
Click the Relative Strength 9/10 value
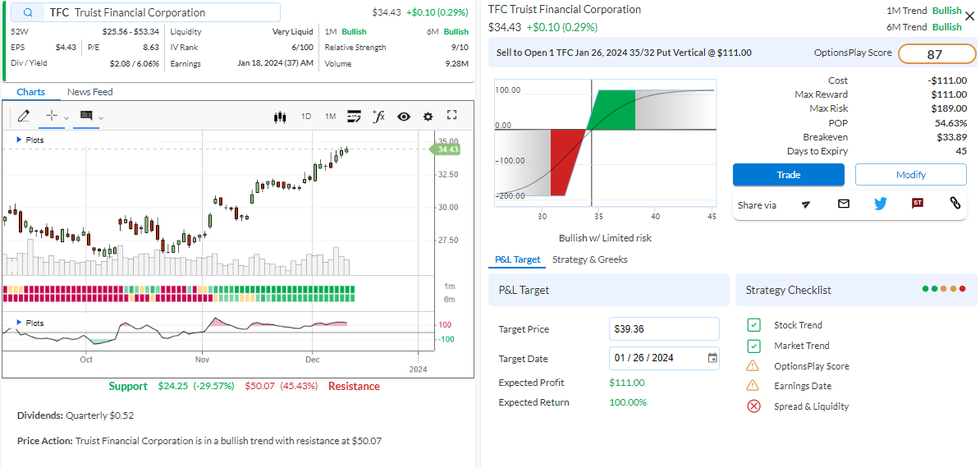pos(460,47)
